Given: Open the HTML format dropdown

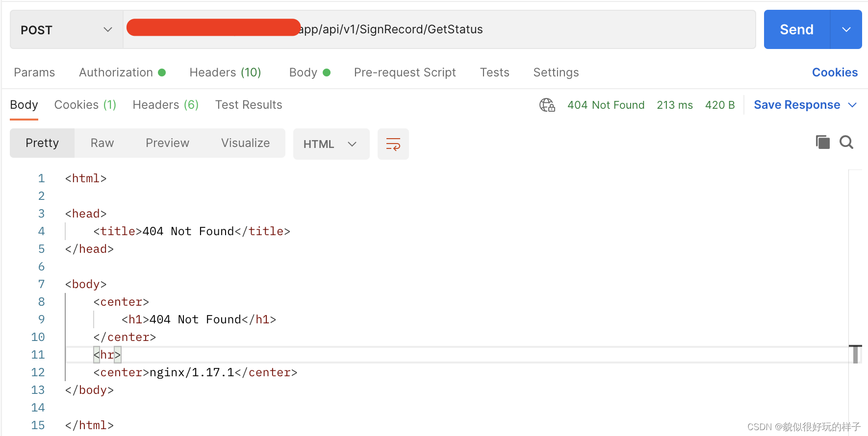Looking at the screenshot, I should click(331, 144).
